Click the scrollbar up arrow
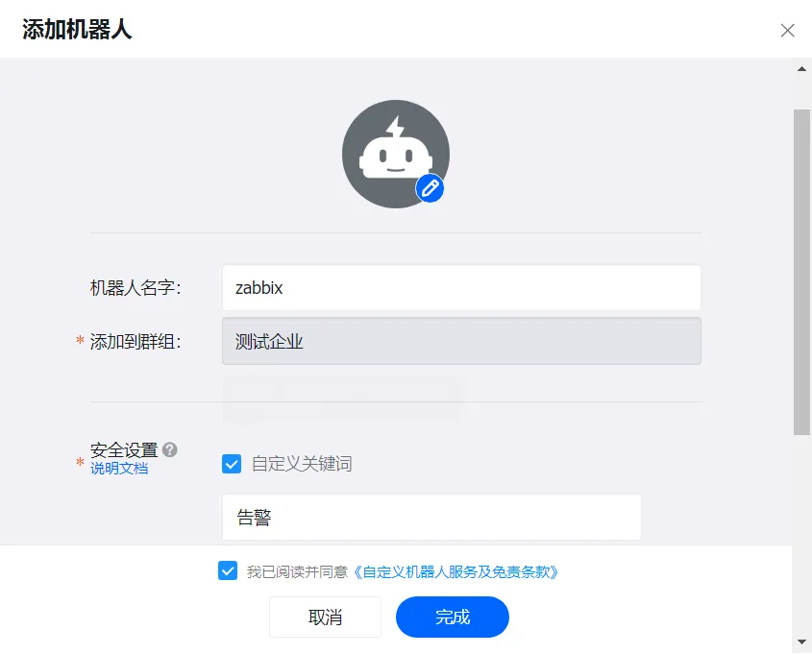 coord(801,69)
